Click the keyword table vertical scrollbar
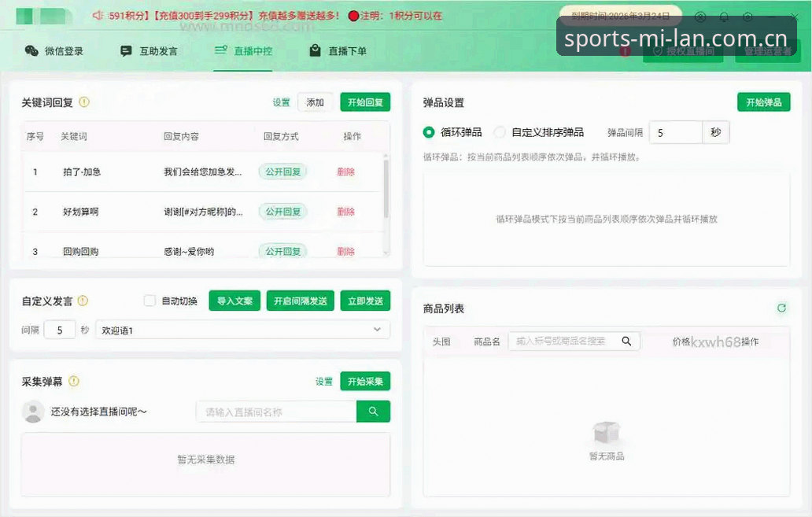 [x=386, y=189]
